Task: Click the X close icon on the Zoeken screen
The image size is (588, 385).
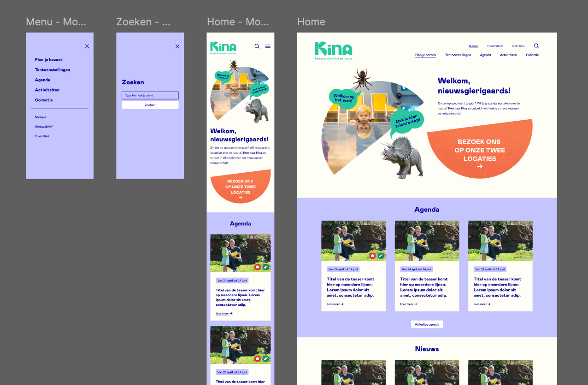Action: (x=177, y=46)
